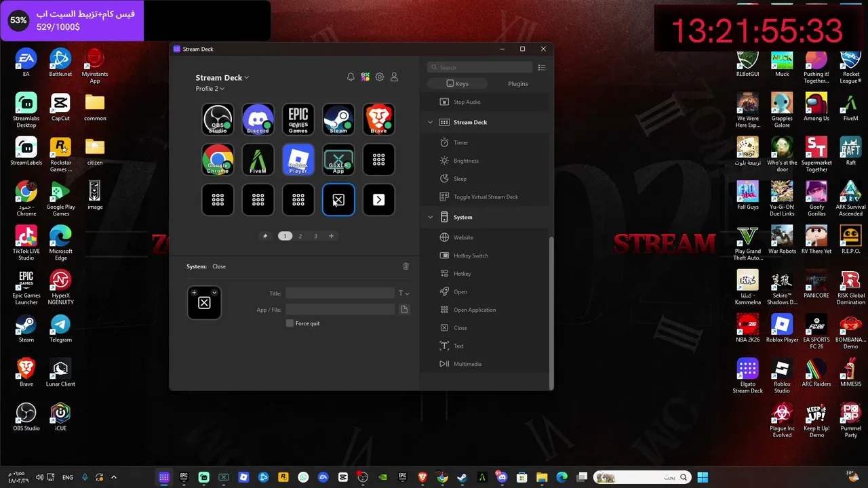Select the Epic Games key on the deck
868x488 pixels.
pos(298,119)
